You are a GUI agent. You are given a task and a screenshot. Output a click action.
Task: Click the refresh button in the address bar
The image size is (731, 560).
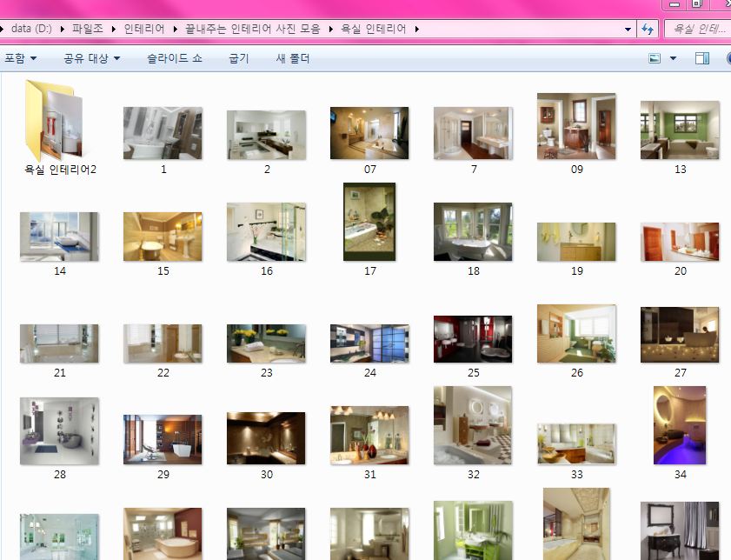tap(648, 29)
